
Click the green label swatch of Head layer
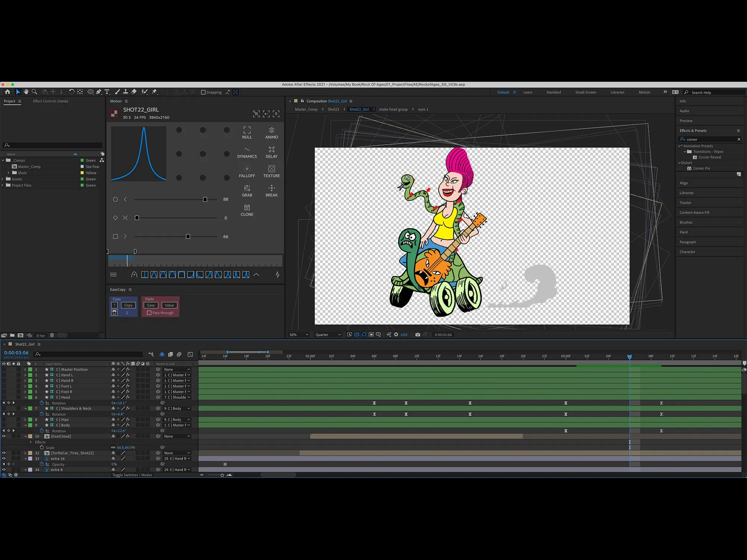[x=30, y=397]
